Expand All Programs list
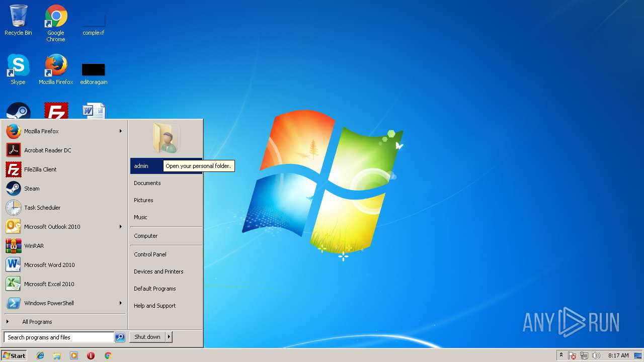Viewport: 644px width, 362px height. (64, 322)
